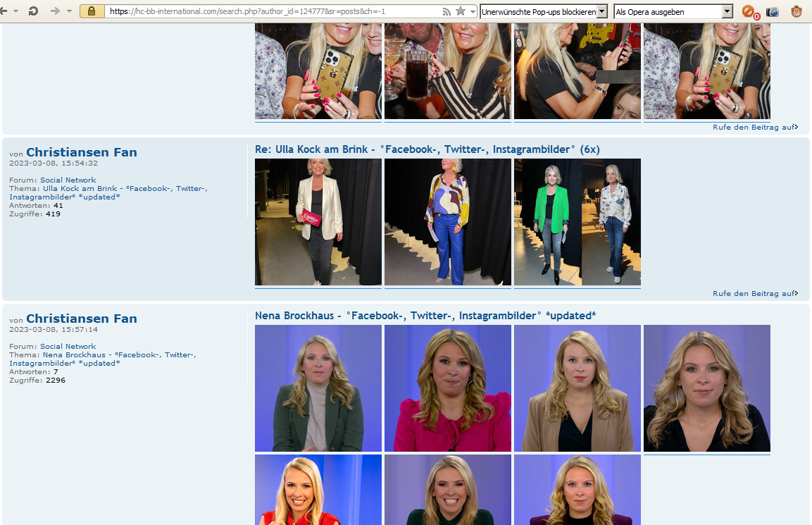Open Nena close-up in black V-neck top
The height and width of the screenshot is (525, 812).
pyautogui.click(x=707, y=388)
